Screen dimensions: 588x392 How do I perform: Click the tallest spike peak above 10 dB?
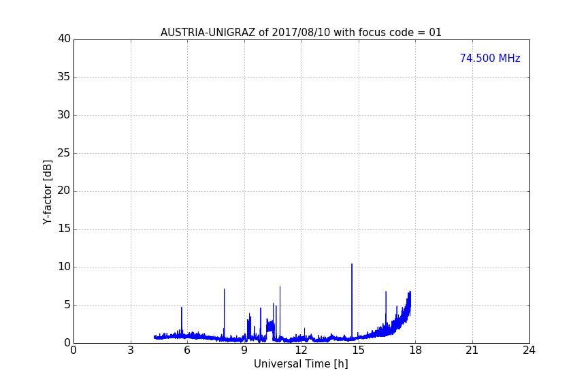[352, 265]
